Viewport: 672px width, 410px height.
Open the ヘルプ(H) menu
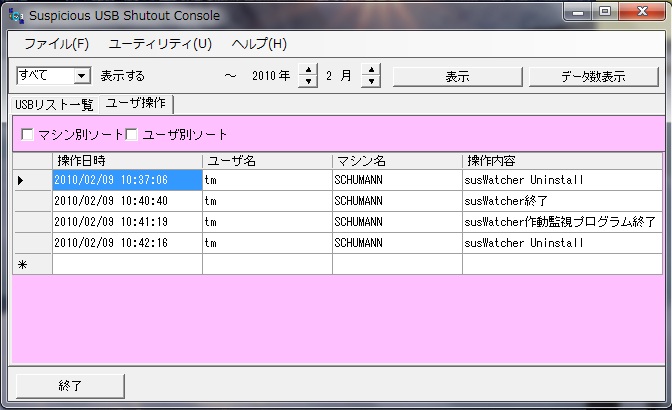(x=259, y=44)
